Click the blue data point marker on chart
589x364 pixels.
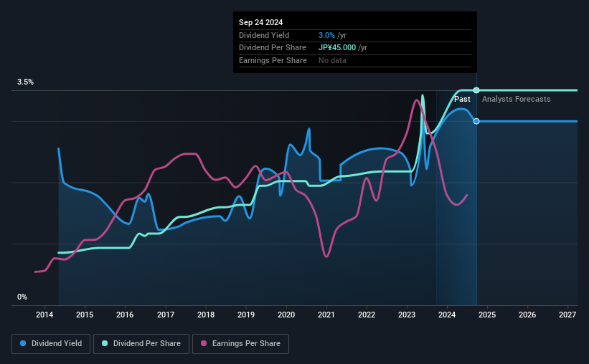476,121
